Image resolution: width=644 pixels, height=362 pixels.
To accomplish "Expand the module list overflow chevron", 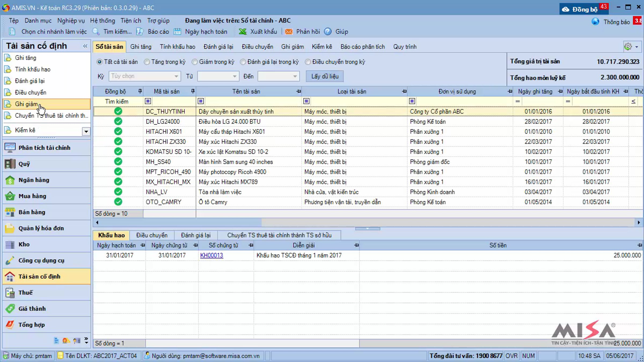I will 86,340.
